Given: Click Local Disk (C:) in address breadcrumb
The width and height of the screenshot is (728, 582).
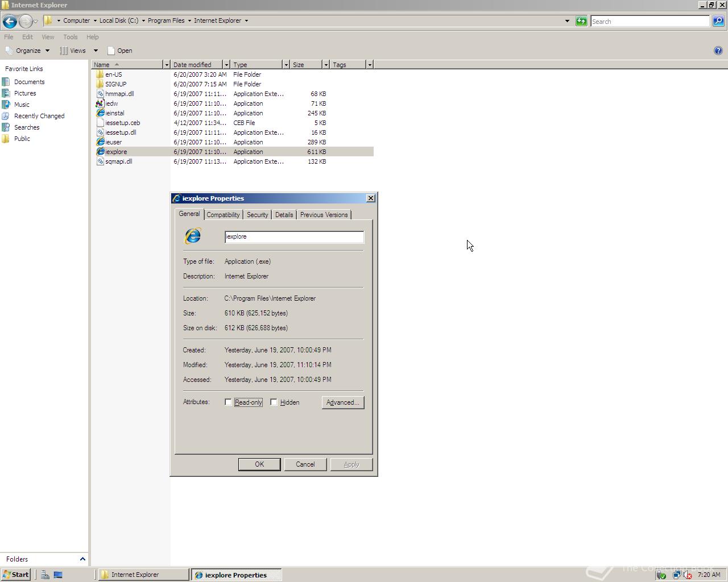Looking at the screenshot, I should click(x=119, y=20).
